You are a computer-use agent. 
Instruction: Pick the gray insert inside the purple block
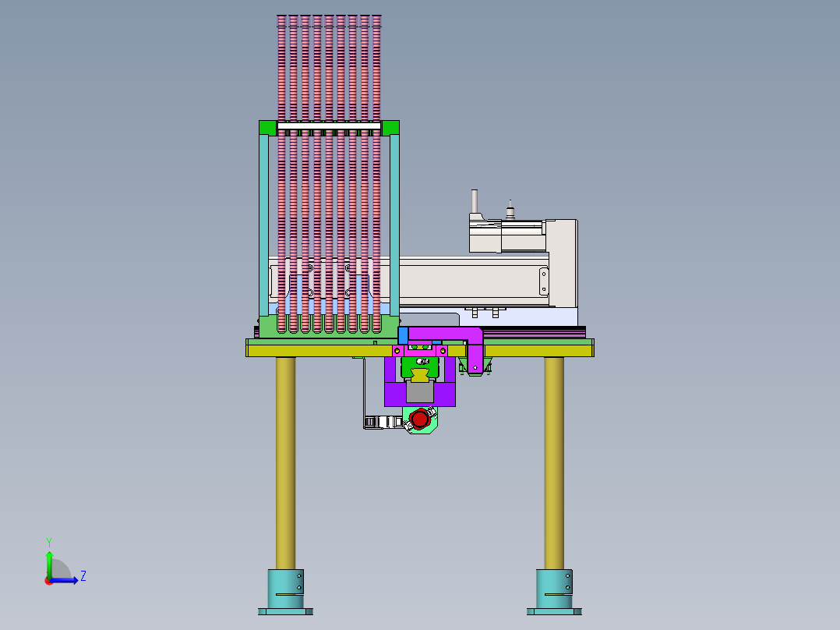pyautogui.click(x=419, y=391)
